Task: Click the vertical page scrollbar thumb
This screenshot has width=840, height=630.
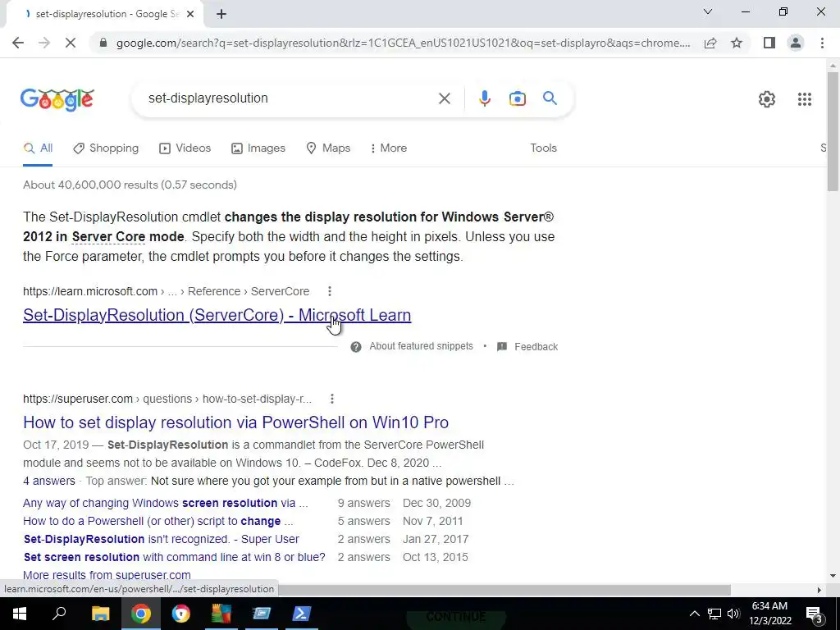Action: point(833,131)
